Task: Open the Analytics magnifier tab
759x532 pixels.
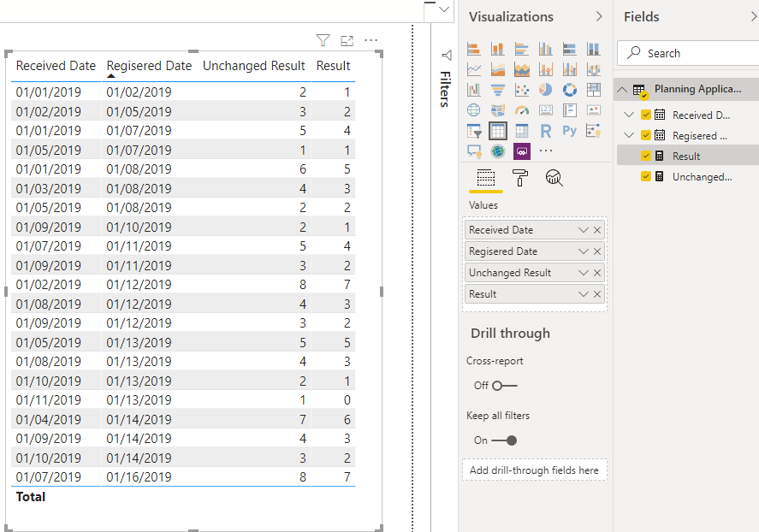Action: coord(554,178)
